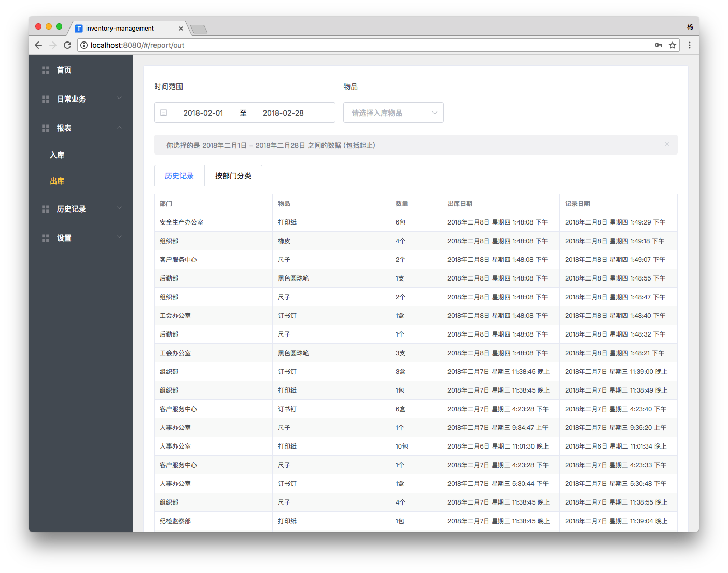Click the browser forward arrow
728x573 pixels.
coord(53,45)
